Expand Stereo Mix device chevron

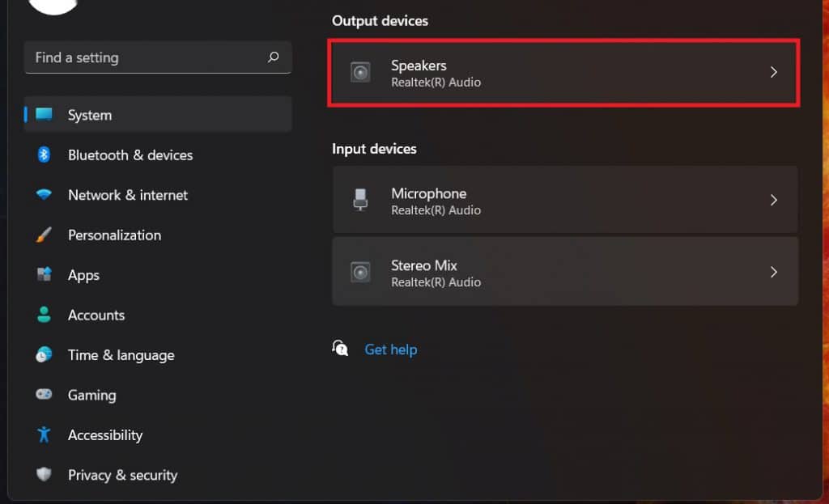click(x=773, y=272)
